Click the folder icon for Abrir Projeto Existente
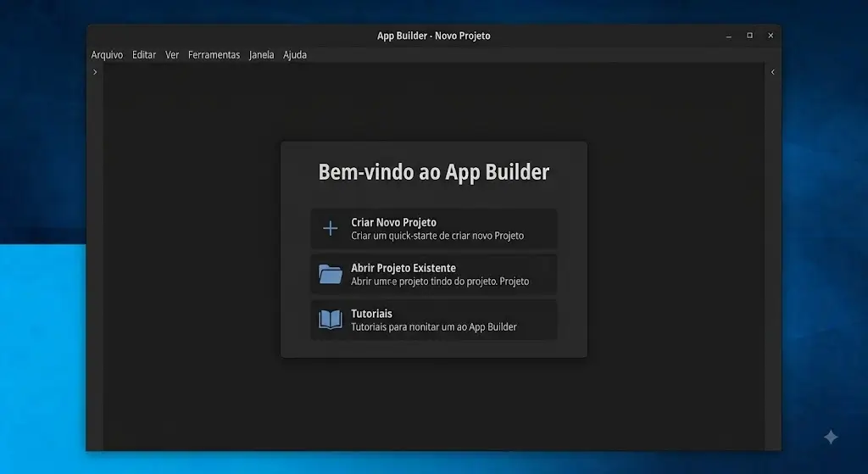The height and width of the screenshot is (474, 868). (x=331, y=274)
